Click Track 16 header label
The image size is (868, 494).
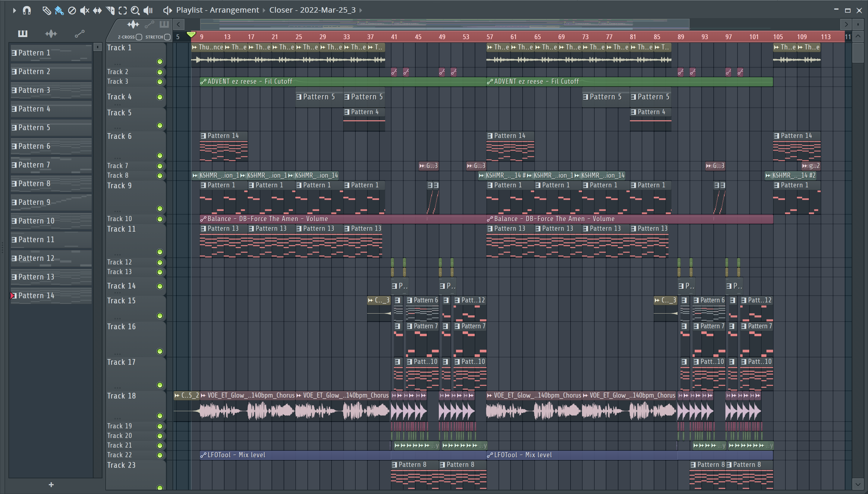(121, 327)
